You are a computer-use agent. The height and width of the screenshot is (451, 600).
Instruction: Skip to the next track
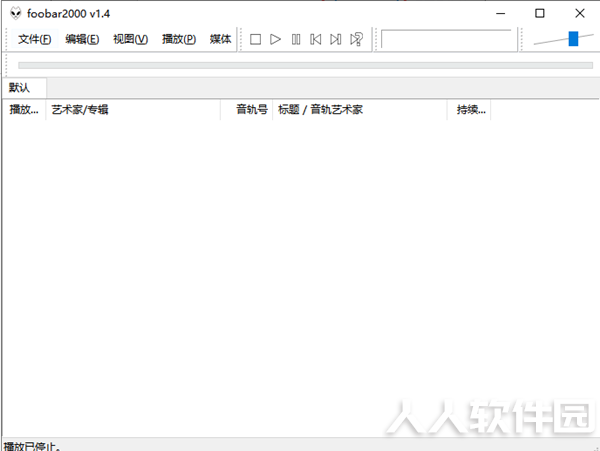click(x=336, y=39)
